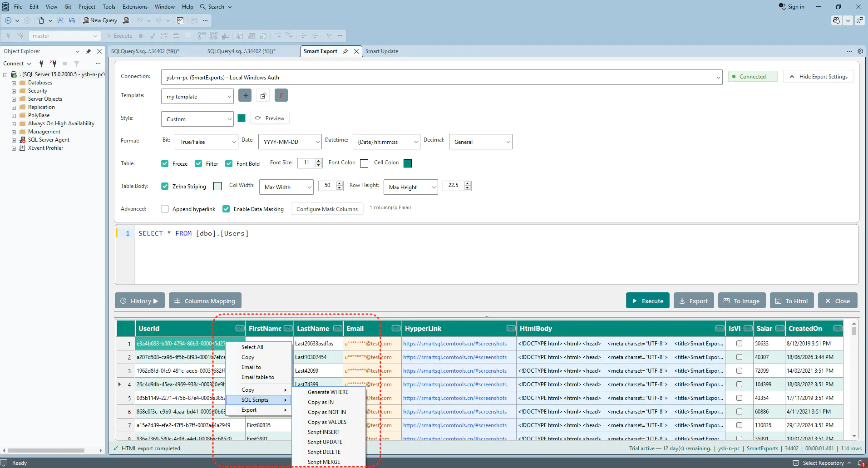Turn off Enable Data Masking
The image size is (868, 468).
[226, 209]
